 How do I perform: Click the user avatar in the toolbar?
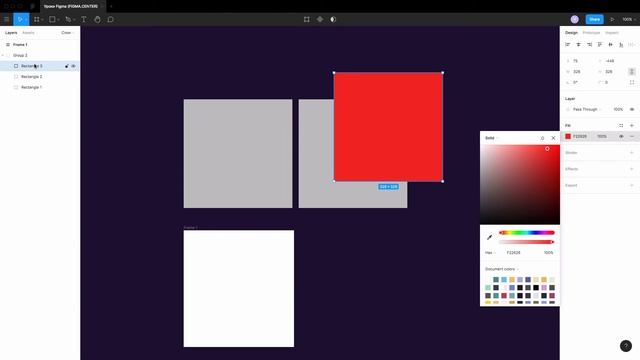click(x=574, y=19)
